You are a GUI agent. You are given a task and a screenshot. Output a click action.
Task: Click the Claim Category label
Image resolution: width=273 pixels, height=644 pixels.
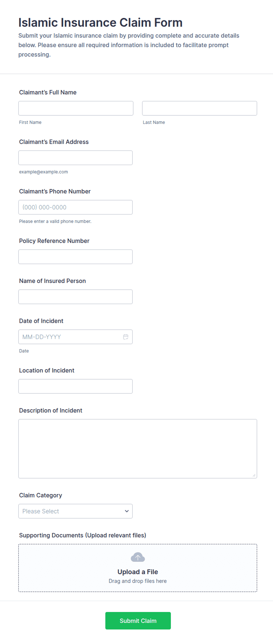[x=41, y=495]
